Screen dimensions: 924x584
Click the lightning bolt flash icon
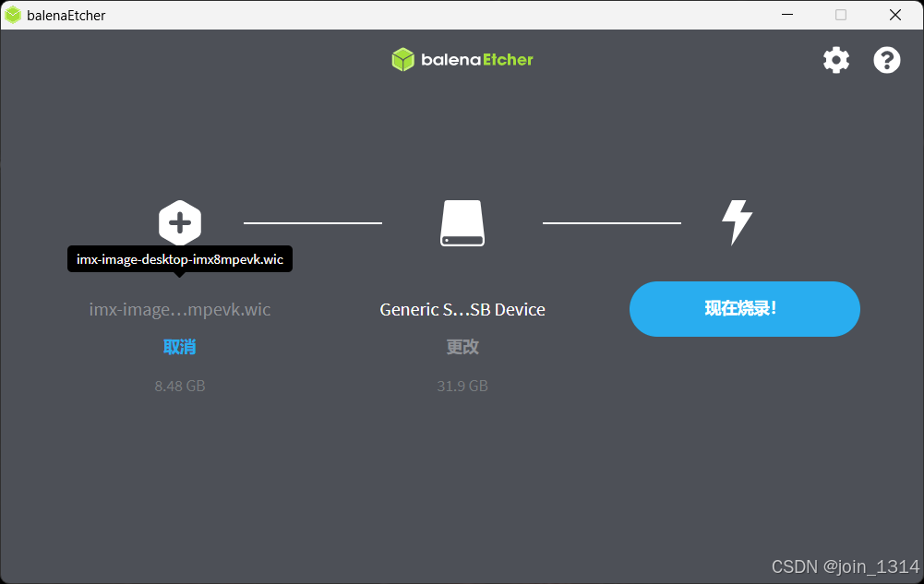tap(738, 222)
